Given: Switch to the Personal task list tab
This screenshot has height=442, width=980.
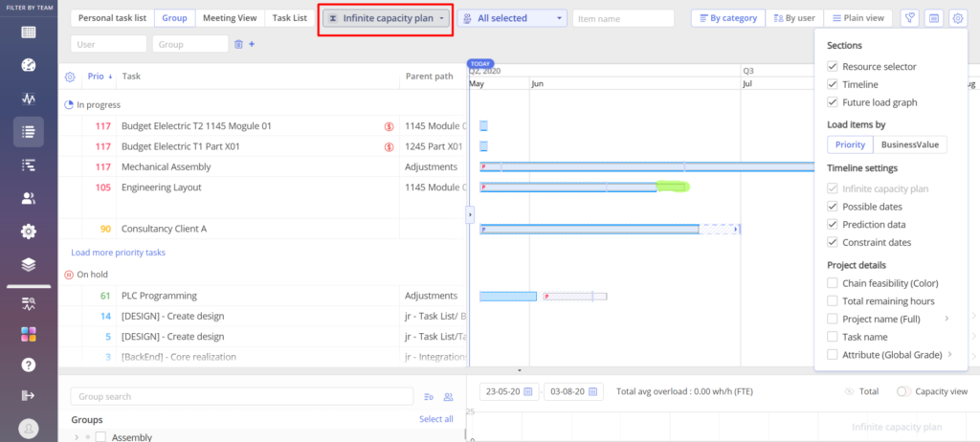Looking at the screenshot, I should pos(111,18).
